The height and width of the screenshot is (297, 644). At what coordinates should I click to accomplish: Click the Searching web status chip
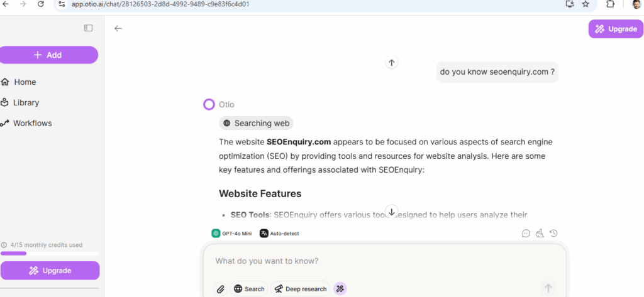(x=257, y=123)
